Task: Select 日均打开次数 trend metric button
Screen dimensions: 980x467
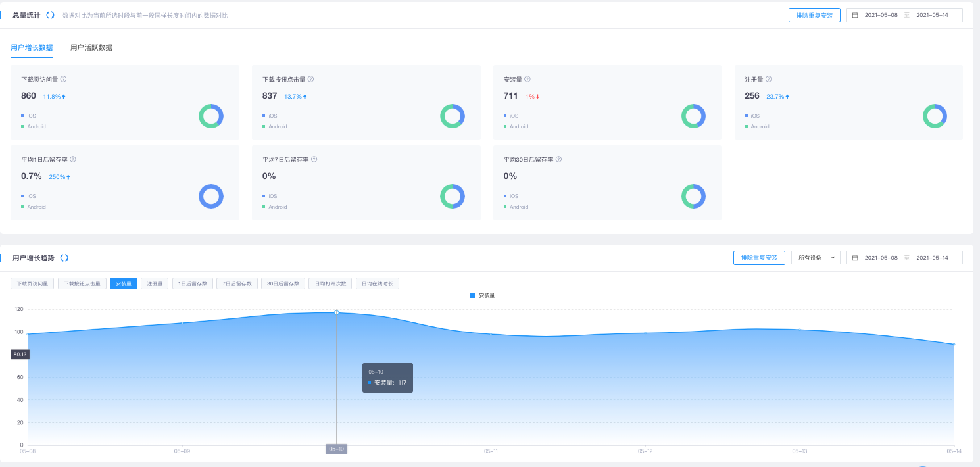Action: point(331,283)
